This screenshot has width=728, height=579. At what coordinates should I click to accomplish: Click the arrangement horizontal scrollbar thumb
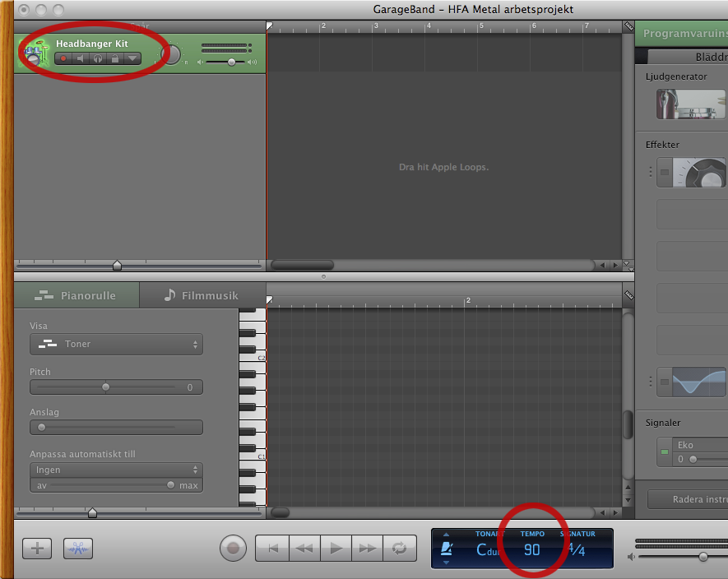[x=302, y=265]
